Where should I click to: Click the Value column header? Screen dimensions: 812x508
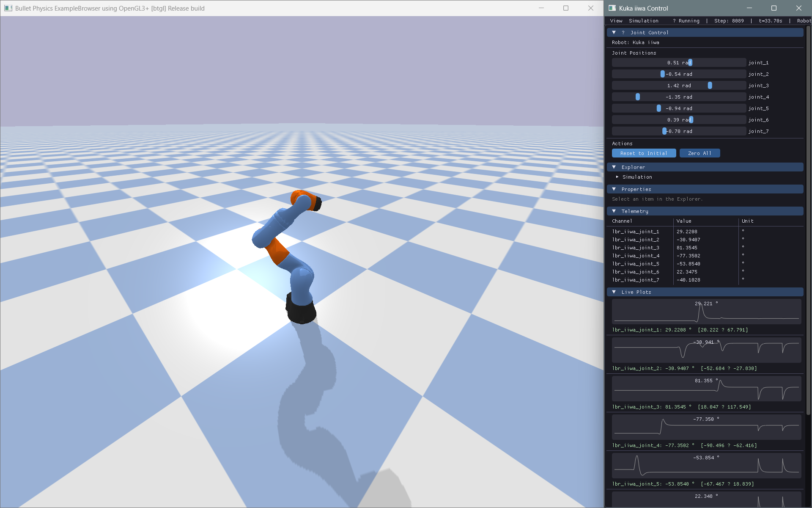684,221
